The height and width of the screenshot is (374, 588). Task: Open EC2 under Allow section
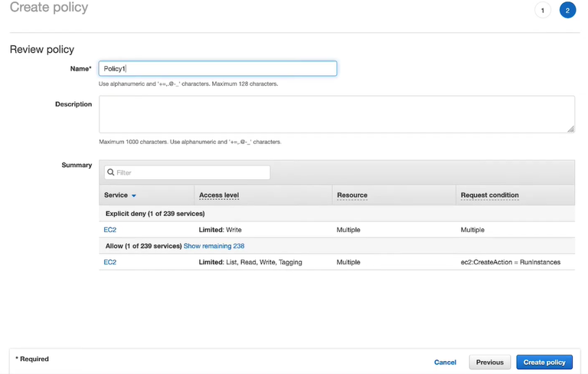[x=110, y=262]
